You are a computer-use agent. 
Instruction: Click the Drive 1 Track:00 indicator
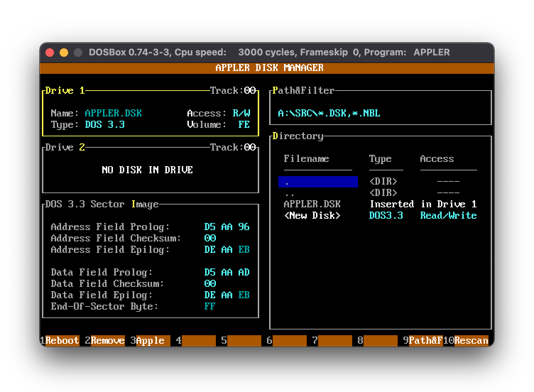233,91
